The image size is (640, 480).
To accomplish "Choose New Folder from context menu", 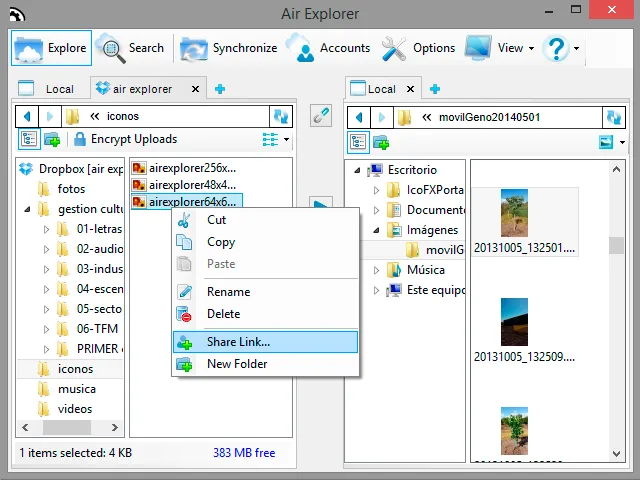I will tap(265, 364).
